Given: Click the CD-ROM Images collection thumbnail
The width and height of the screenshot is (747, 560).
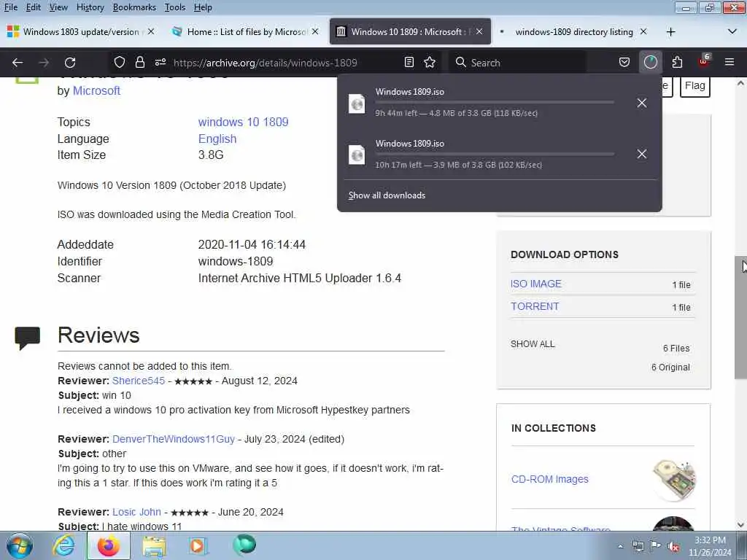Looking at the screenshot, I should (x=673, y=479).
